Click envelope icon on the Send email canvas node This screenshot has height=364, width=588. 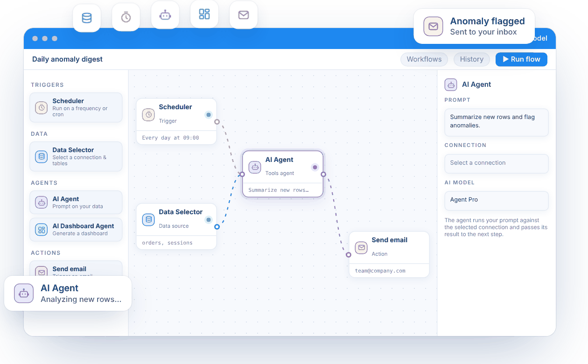(361, 247)
